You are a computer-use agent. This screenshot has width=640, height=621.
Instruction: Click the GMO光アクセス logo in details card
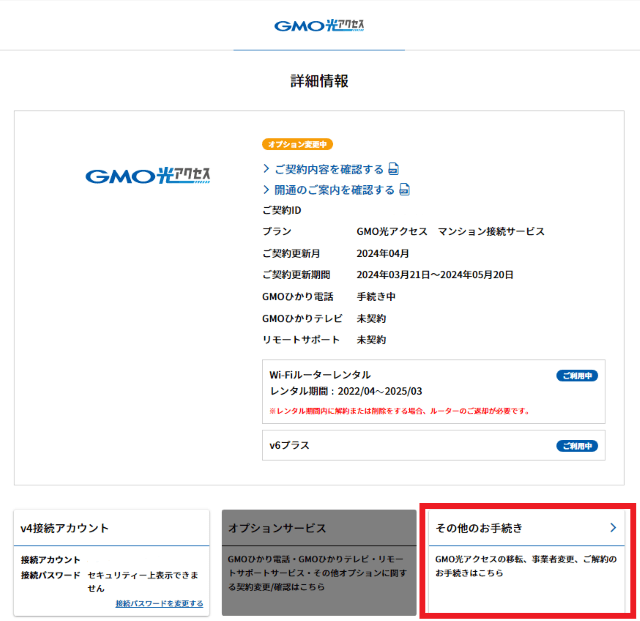147,176
